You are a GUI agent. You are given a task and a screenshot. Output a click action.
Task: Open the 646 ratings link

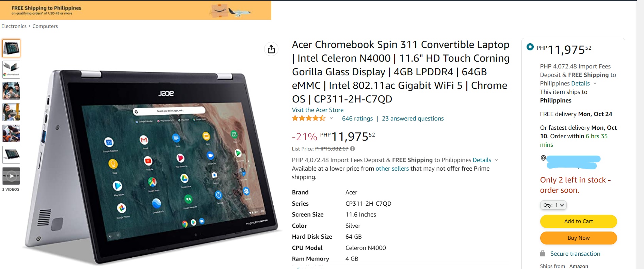click(x=357, y=118)
